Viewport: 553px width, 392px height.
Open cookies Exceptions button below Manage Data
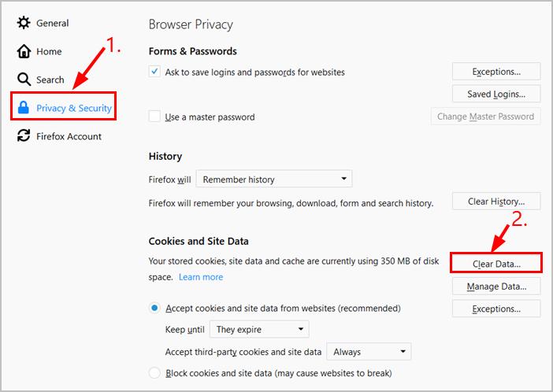[x=496, y=309]
